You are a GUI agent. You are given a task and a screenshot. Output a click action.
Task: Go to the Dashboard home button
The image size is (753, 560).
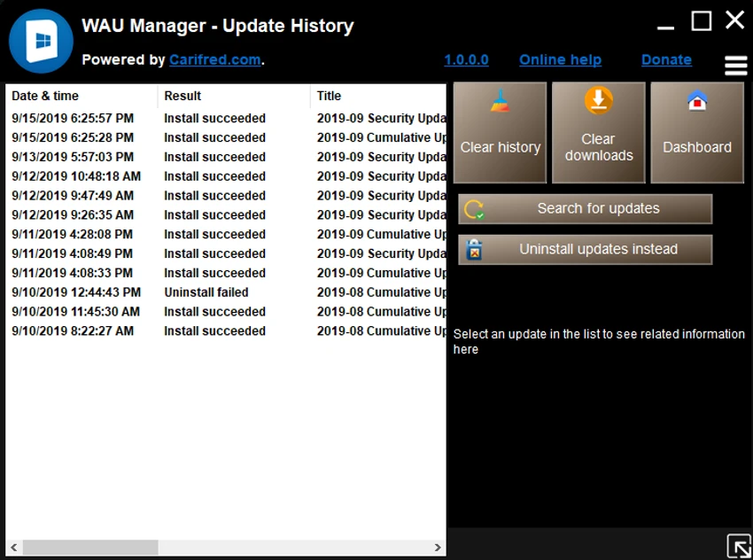pyautogui.click(x=697, y=133)
